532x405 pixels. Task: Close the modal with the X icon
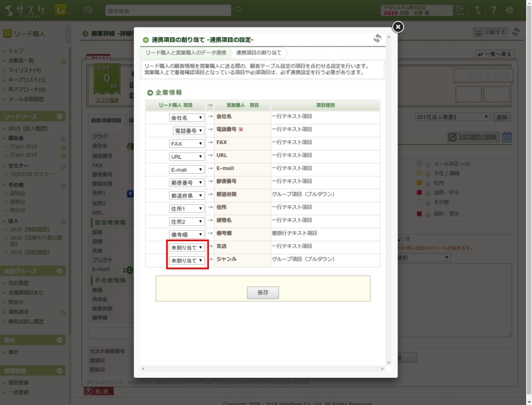(397, 27)
